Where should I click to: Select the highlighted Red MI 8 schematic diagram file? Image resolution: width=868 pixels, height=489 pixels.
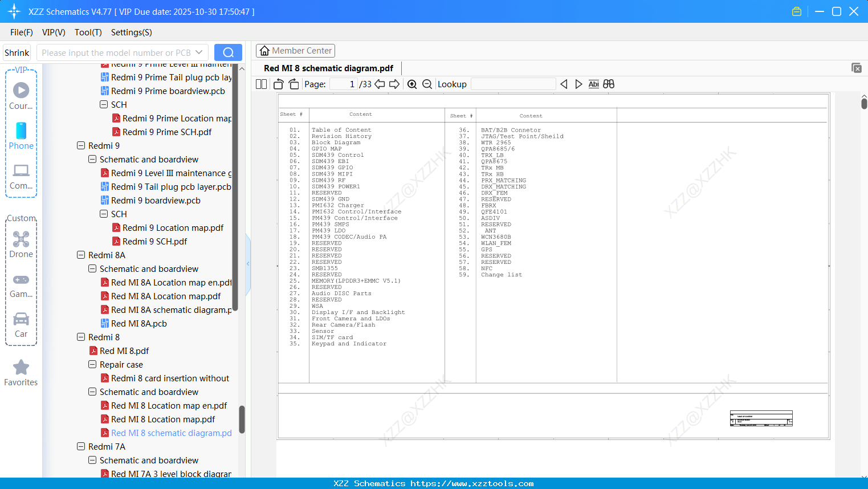[x=172, y=433]
